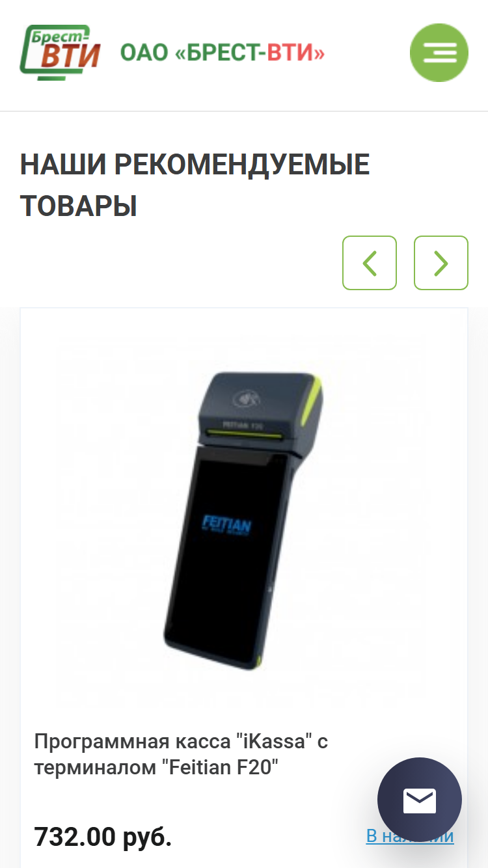Screen dimensions: 488x868
Task: Show the previous recommended product
Action: (370, 263)
